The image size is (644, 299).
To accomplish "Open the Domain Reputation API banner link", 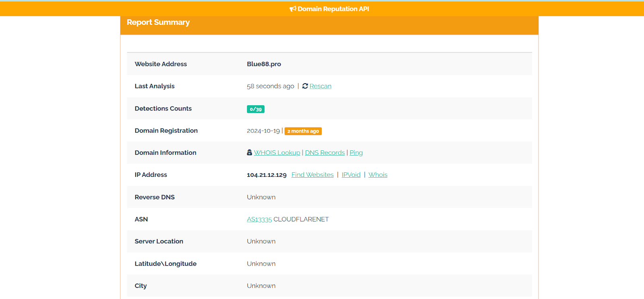I will pos(329,9).
